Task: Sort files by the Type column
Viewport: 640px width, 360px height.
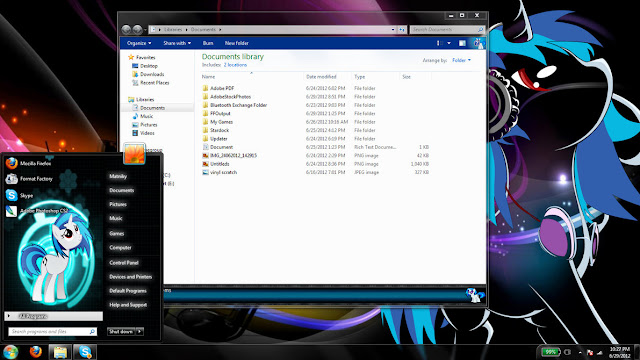Action: (x=360, y=77)
